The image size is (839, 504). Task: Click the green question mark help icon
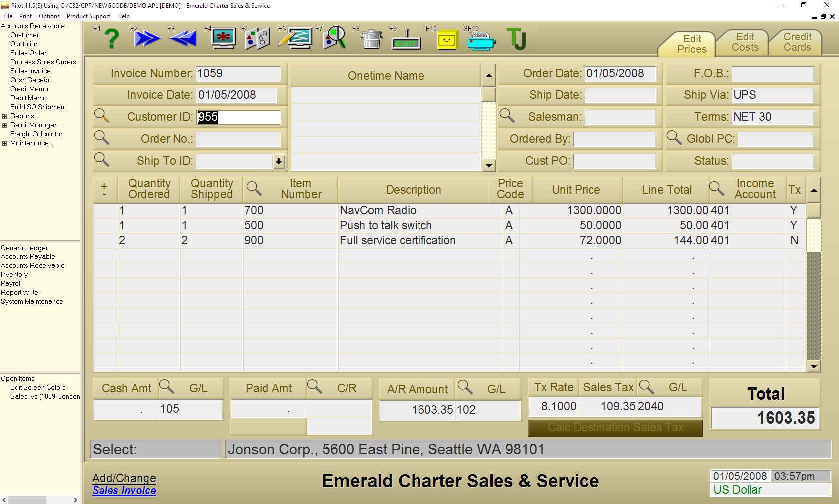point(112,39)
